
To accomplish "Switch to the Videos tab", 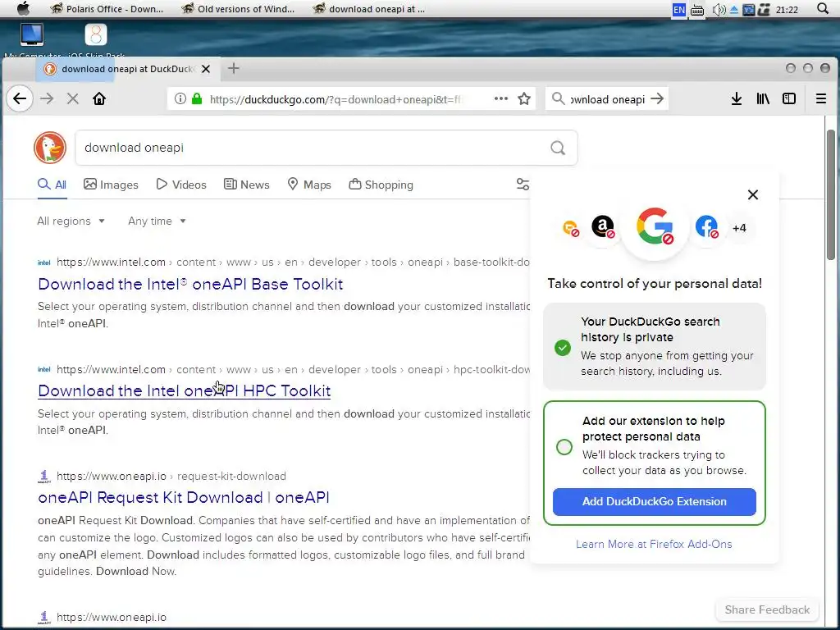I will point(181,185).
